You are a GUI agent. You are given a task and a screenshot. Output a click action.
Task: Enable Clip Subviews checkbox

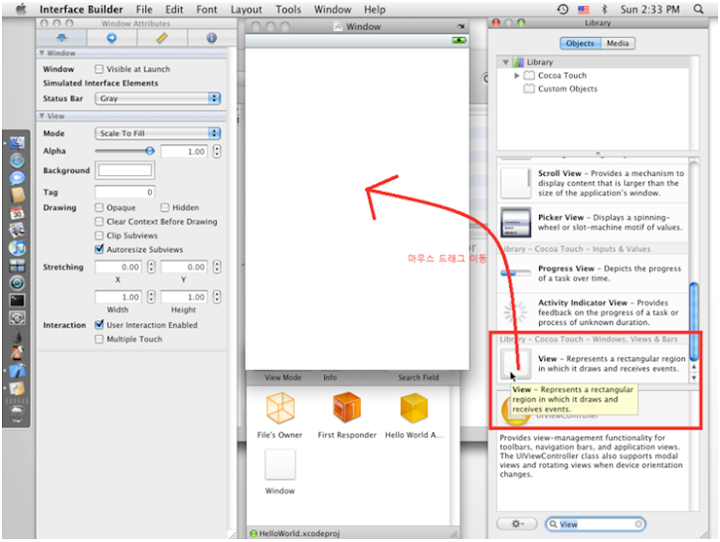(99, 235)
